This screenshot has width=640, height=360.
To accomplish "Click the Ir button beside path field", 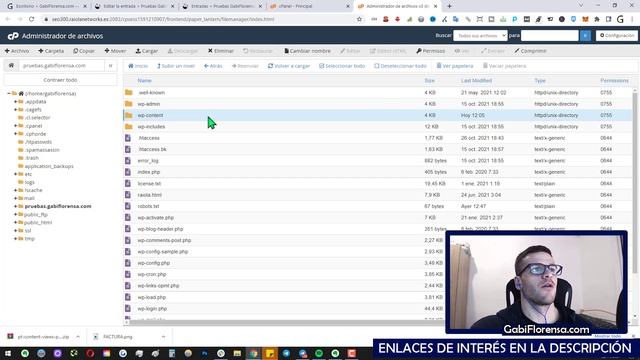I will [111, 65].
